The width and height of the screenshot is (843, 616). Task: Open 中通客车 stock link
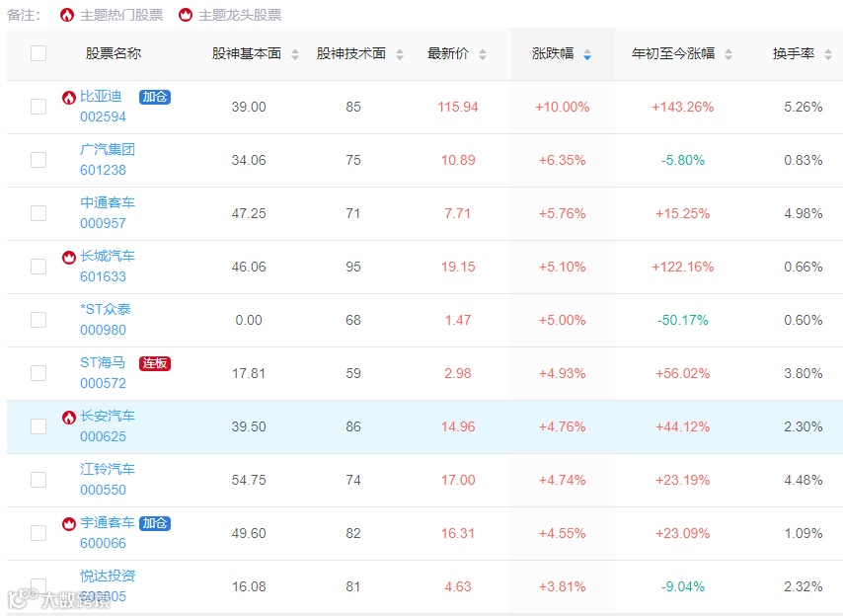point(107,202)
